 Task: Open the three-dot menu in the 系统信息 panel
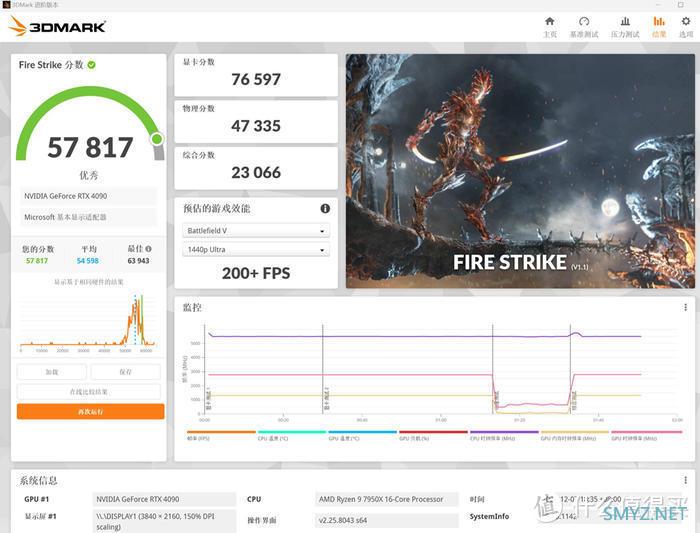click(685, 480)
